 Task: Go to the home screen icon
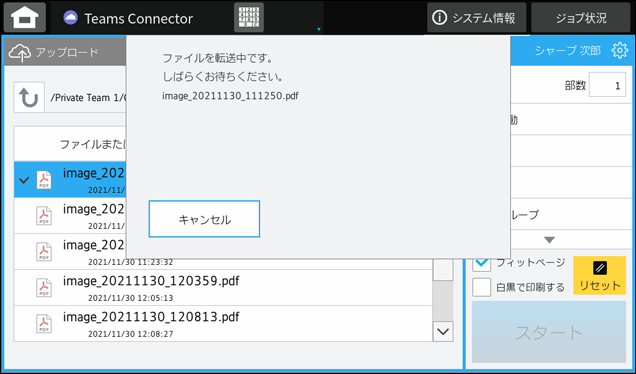tap(25, 17)
